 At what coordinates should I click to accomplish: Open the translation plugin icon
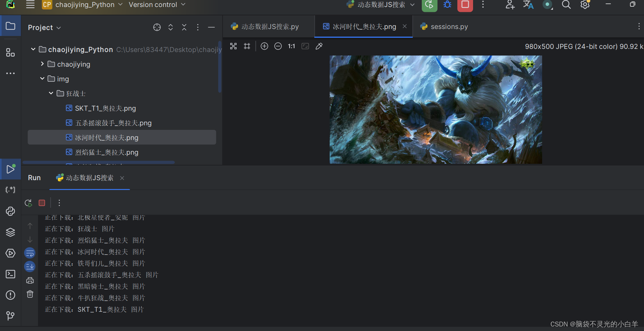(528, 5)
